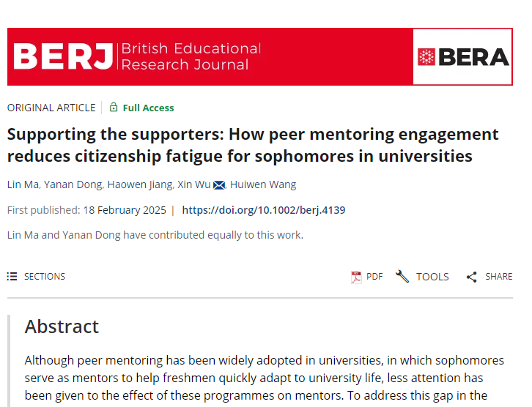The image size is (532, 407).
Task: Click the Share network icon
Action: 472,277
